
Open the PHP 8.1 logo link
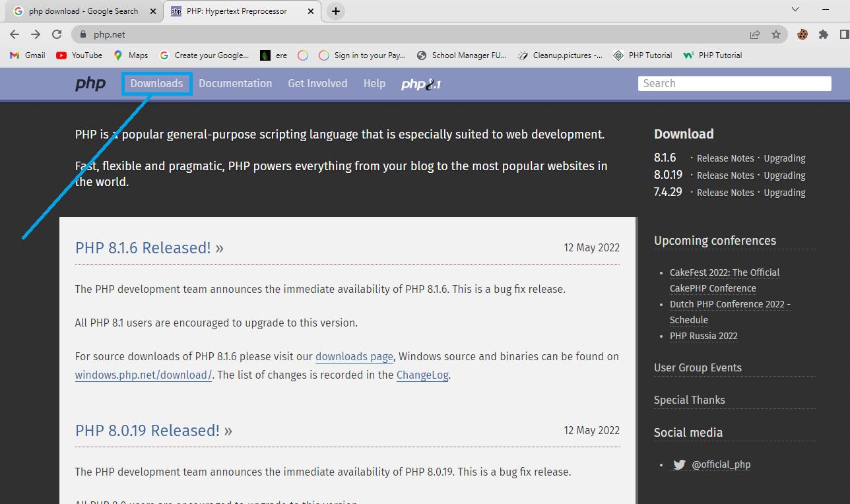point(420,84)
